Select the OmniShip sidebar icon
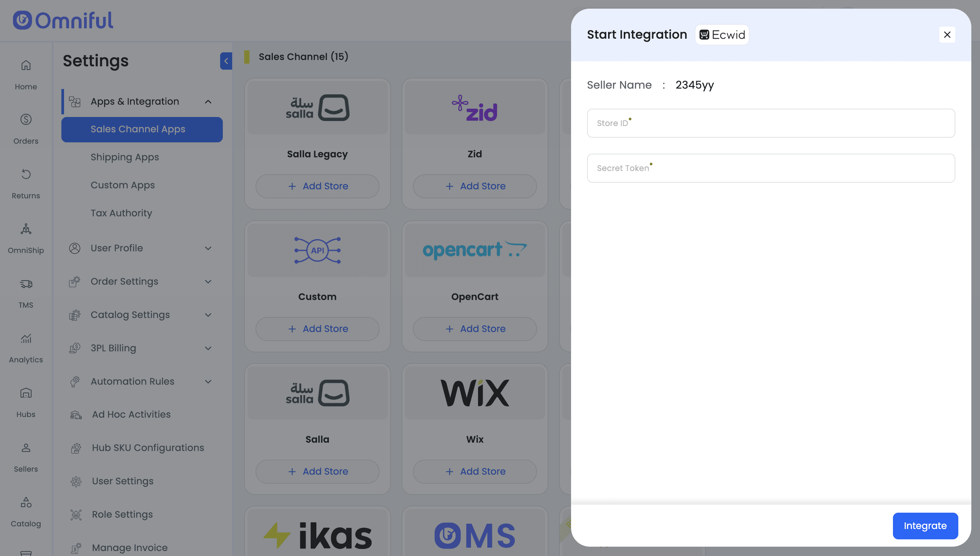 pos(26,229)
